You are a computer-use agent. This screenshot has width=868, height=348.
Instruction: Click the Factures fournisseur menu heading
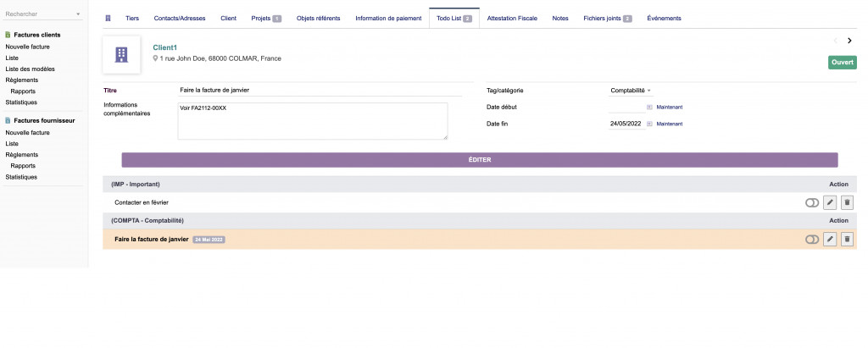coord(44,120)
